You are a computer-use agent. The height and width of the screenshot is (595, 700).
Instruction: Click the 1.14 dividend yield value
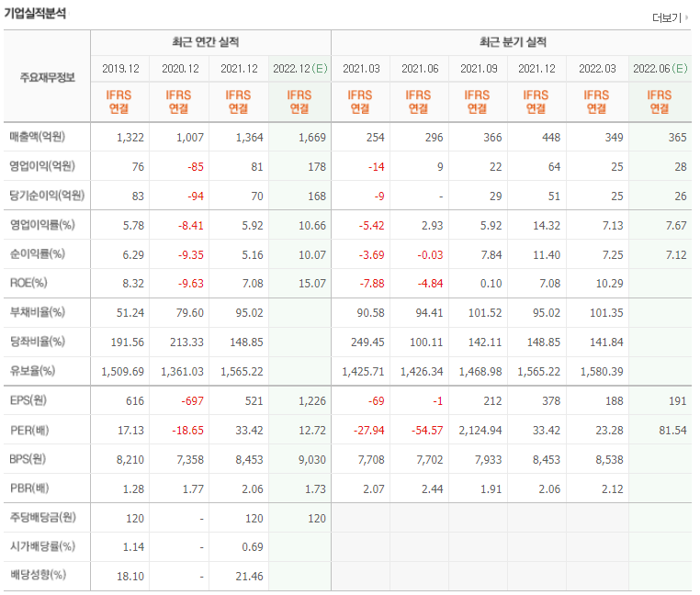point(133,547)
